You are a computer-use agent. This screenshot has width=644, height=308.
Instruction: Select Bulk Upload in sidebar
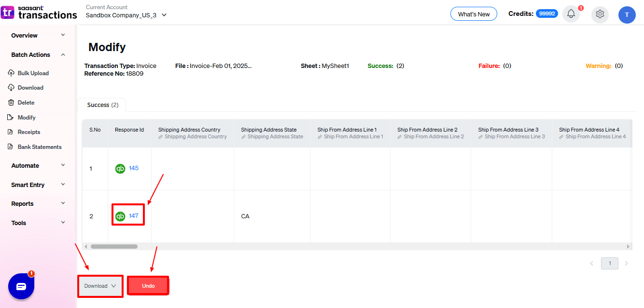pyautogui.click(x=33, y=73)
